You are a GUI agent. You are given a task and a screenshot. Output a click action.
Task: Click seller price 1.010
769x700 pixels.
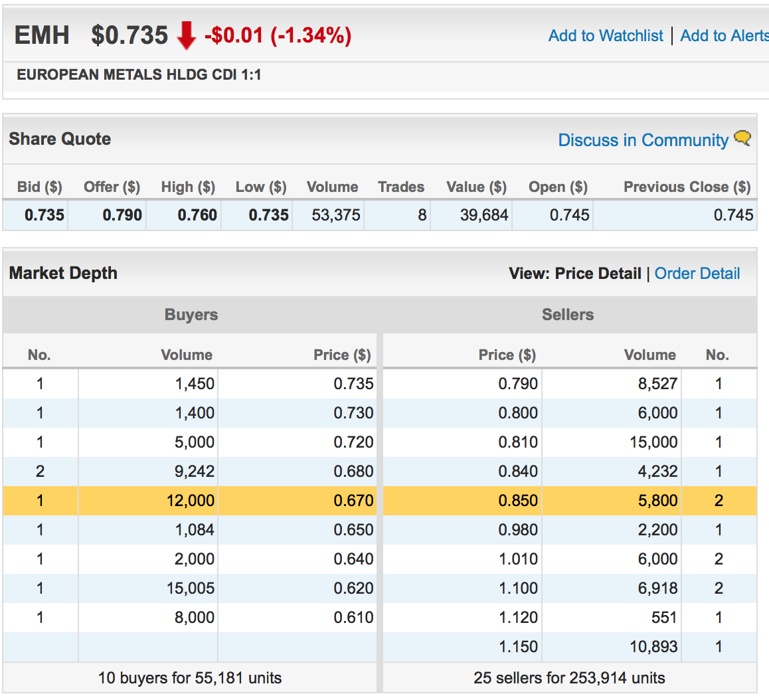click(x=519, y=559)
